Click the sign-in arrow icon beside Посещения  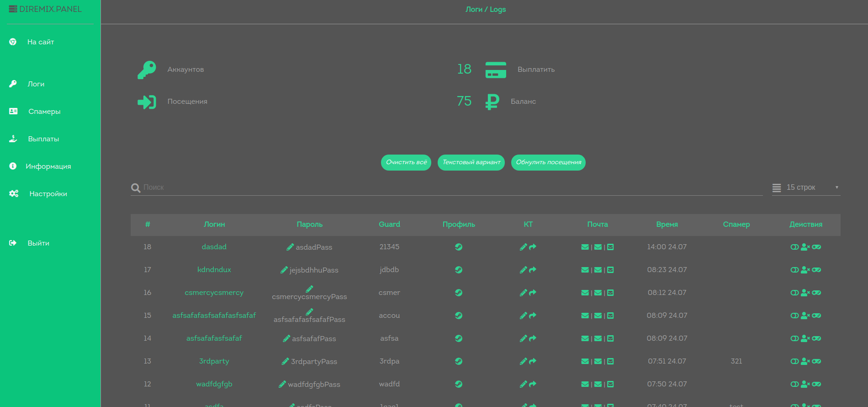coord(147,102)
